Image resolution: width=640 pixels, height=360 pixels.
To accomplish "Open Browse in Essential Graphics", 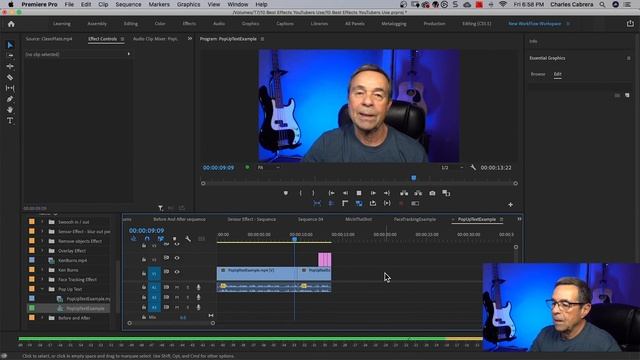I will coord(538,74).
